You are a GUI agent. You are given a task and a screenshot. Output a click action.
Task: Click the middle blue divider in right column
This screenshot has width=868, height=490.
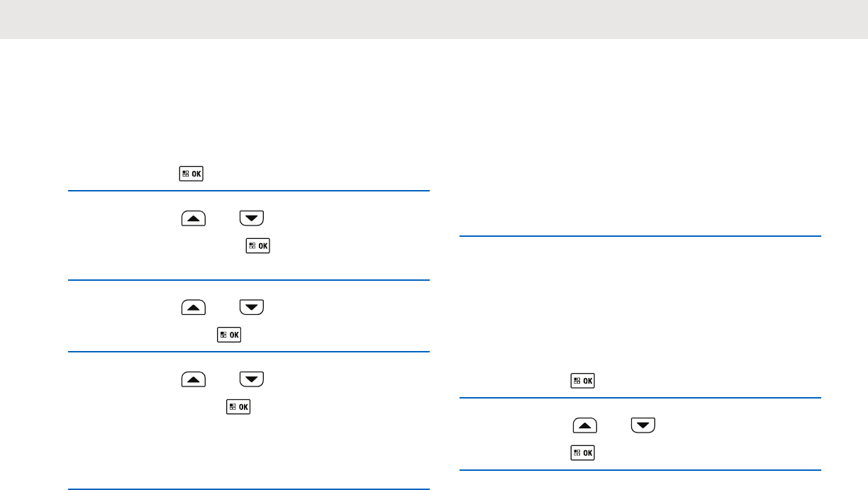640,398
